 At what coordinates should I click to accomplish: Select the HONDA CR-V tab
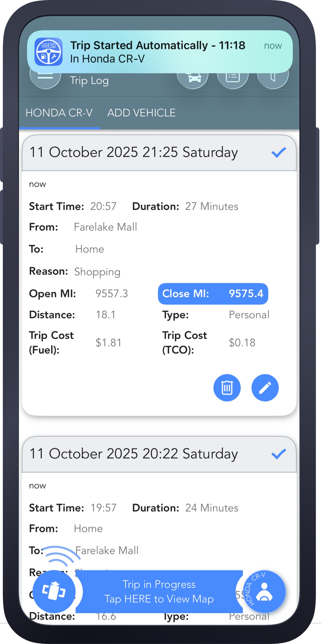tap(59, 113)
